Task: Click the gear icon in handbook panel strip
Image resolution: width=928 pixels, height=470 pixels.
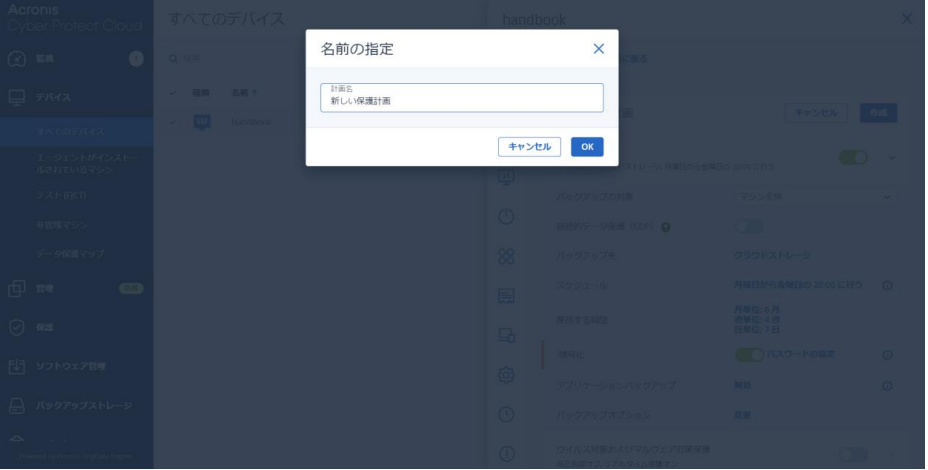Action: coord(506,377)
